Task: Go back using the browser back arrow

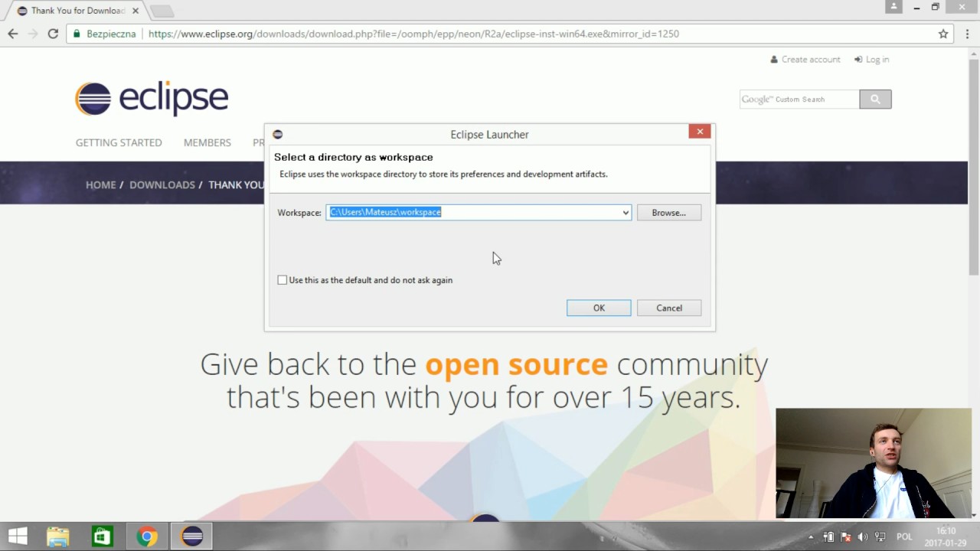Action: tap(13, 34)
